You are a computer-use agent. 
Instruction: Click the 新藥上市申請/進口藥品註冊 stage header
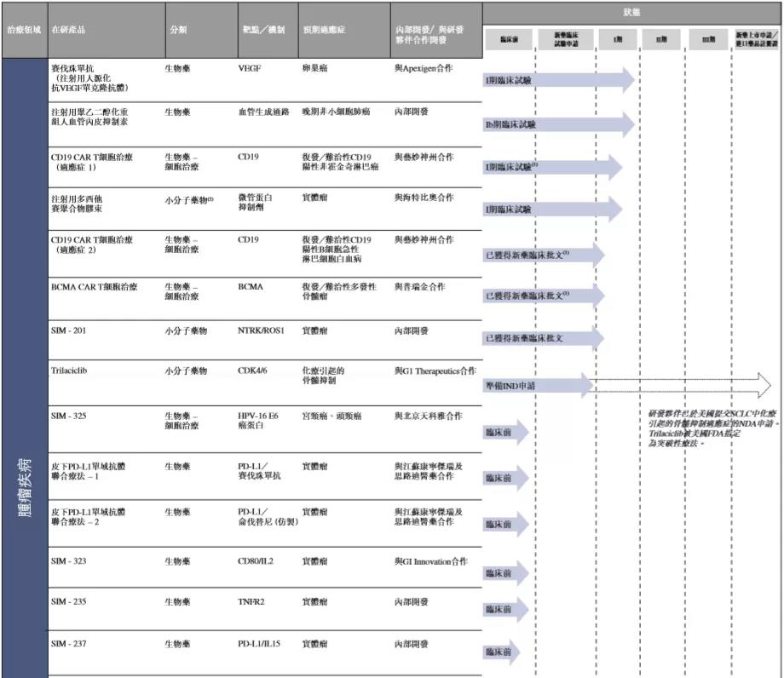(757, 39)
